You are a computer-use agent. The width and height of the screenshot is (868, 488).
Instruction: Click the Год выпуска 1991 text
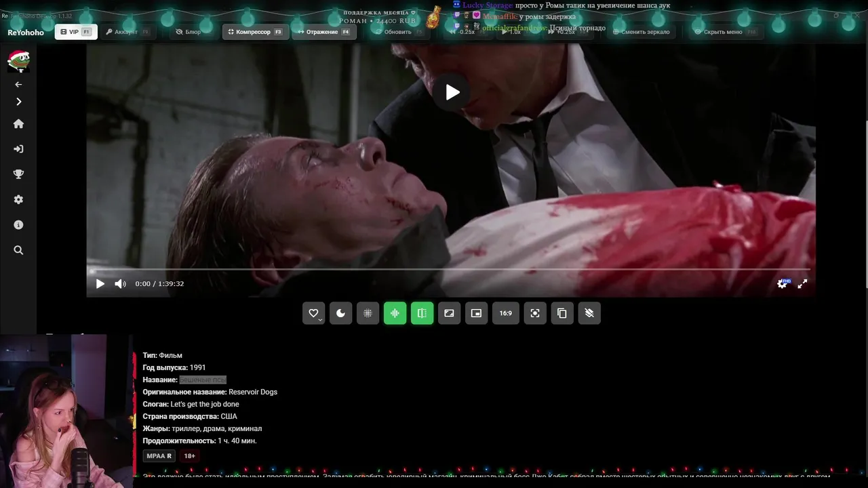(174, 367)
